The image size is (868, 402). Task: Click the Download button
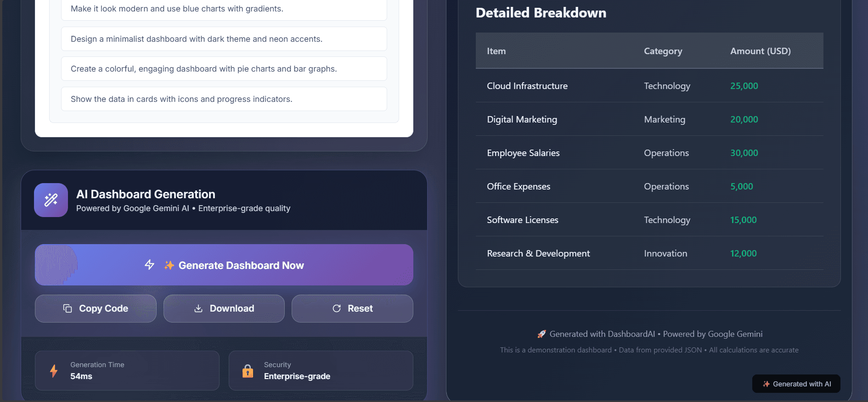[224, 308]
